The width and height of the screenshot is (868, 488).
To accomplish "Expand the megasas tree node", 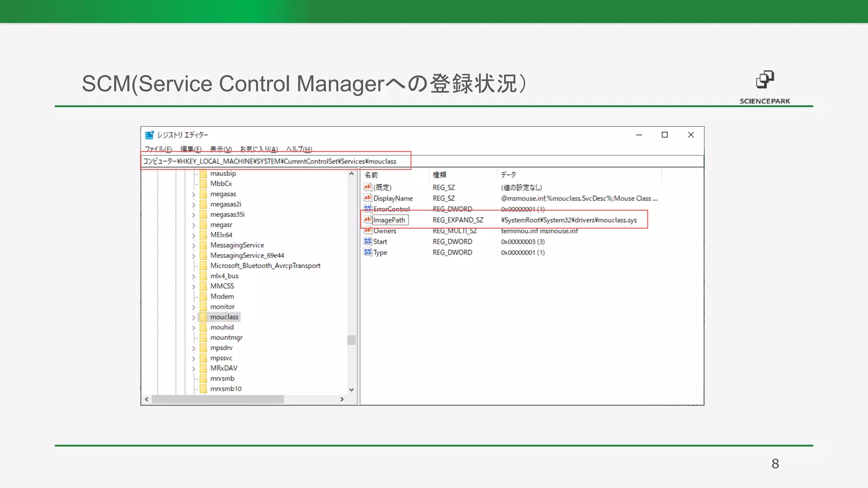I will coord(194,194).
